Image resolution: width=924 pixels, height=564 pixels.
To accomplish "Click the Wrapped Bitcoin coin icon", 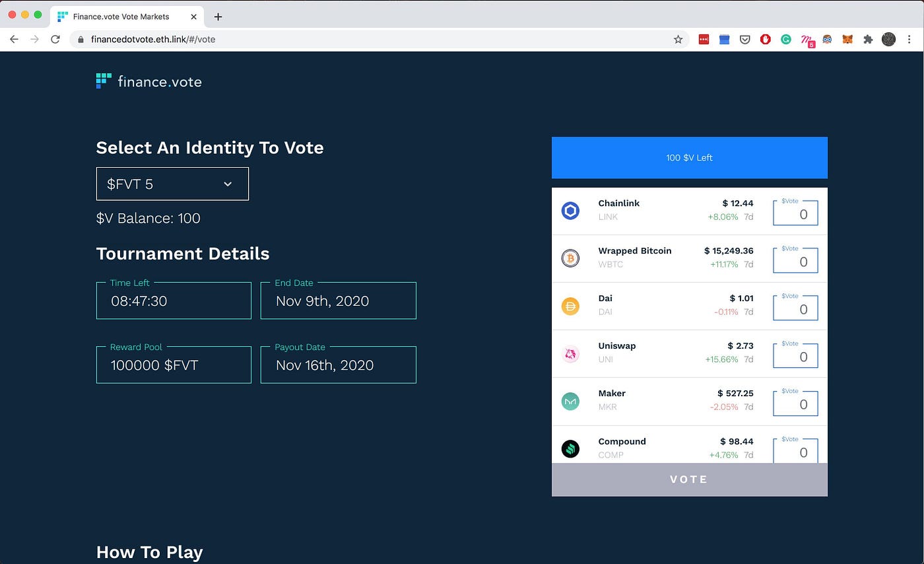I will tap(570, 258).
